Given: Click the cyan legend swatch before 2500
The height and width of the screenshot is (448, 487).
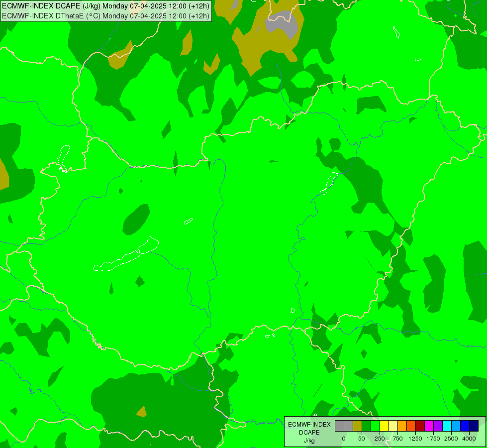Looking at the screenshot, I should point(447,426).
